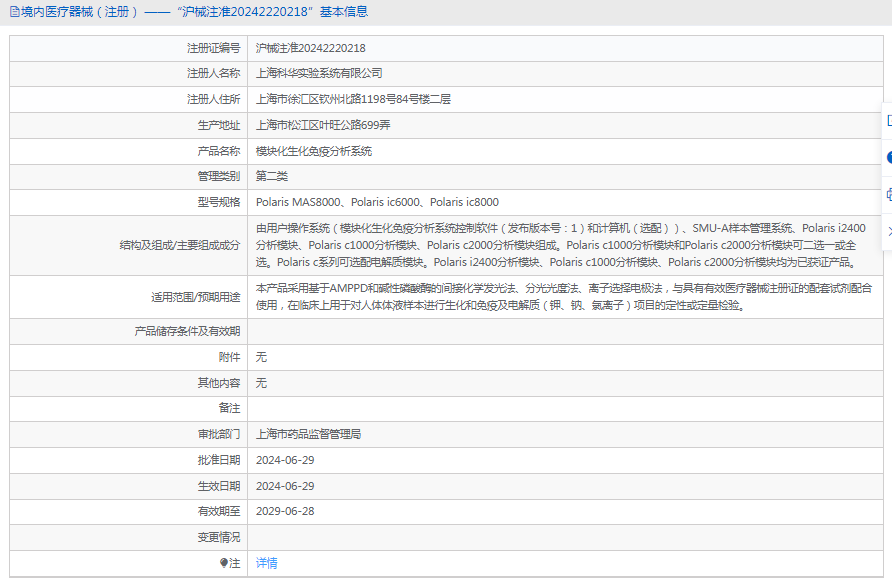
Task: Click the expiry date 2029-06-28
Action: click(285, 511)
